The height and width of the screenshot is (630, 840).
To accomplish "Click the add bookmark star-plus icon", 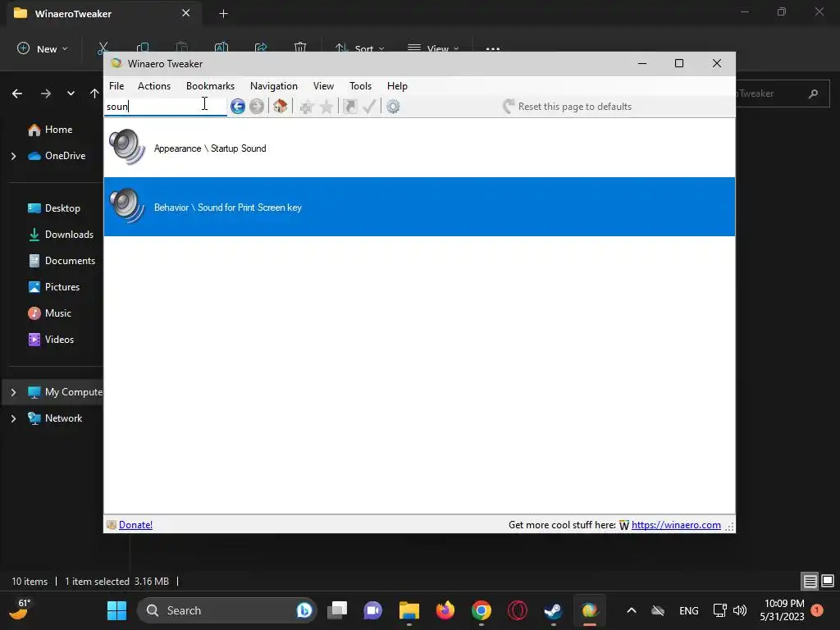I will tap(307, 107).
